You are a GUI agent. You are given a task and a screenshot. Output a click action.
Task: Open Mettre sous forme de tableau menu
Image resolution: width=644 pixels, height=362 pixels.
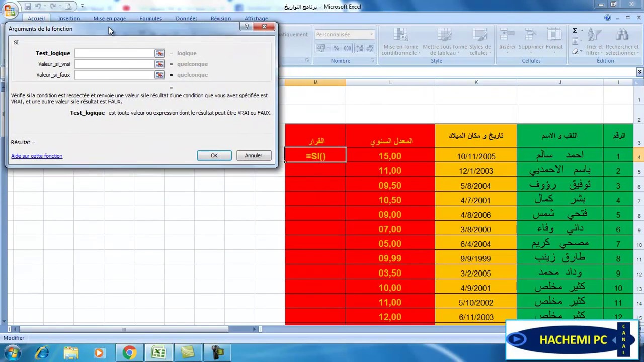[445, 42]
